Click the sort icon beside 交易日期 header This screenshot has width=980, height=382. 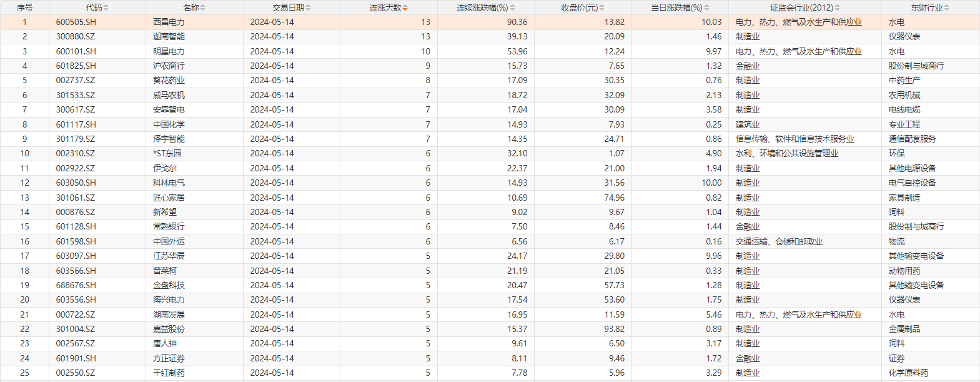pyautogui.click(x=309, y=8)
